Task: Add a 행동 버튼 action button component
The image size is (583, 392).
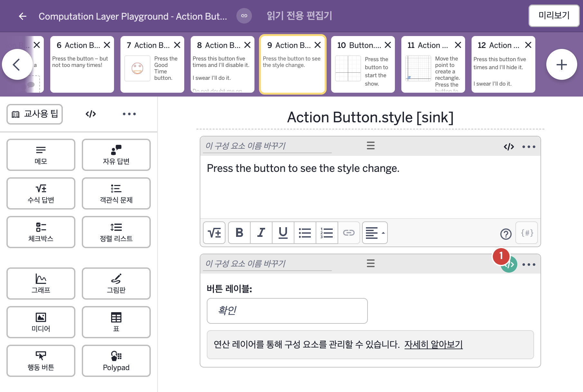Action: point(41,361)
